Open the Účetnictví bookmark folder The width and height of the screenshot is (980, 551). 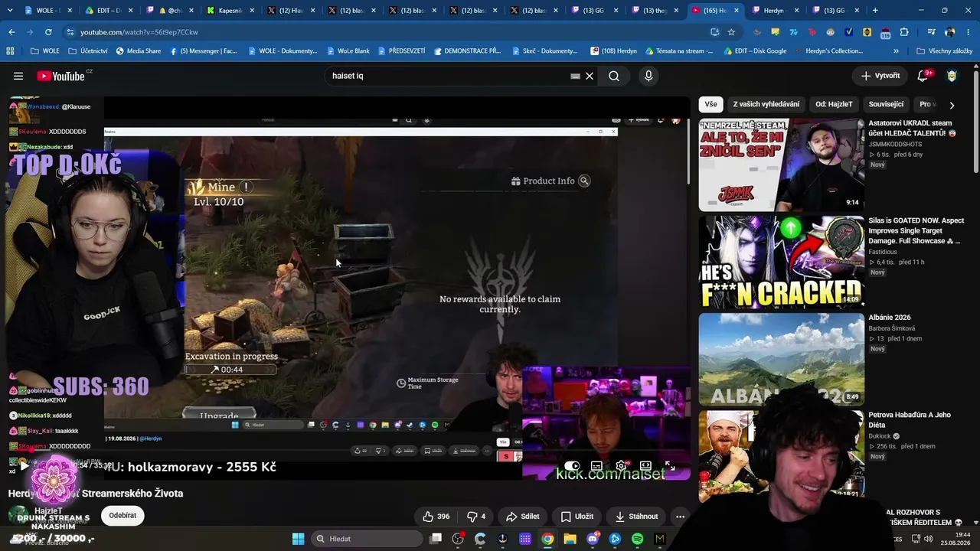pyautogui.click(x=88, y=51)
